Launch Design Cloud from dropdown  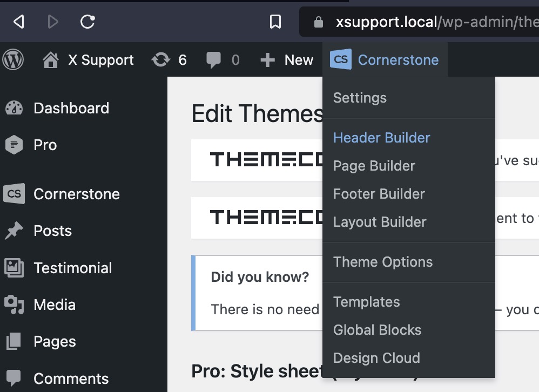pos(376,358)
